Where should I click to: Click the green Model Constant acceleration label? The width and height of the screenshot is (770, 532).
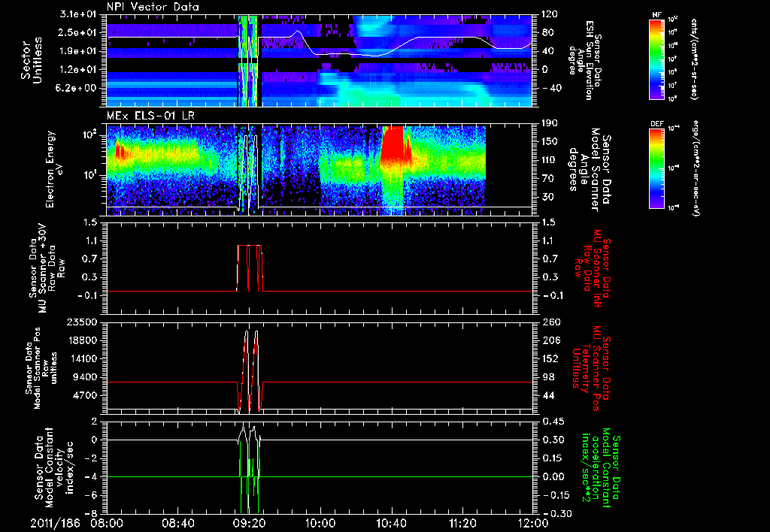(602, 468)
